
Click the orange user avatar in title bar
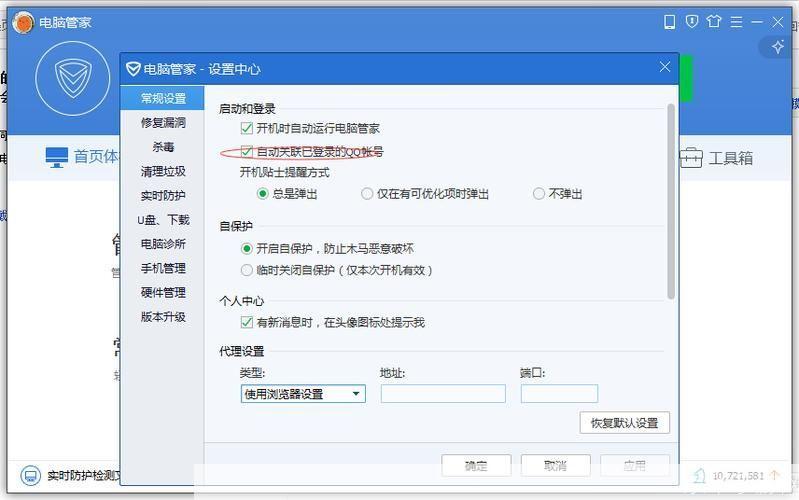[23, 22]
